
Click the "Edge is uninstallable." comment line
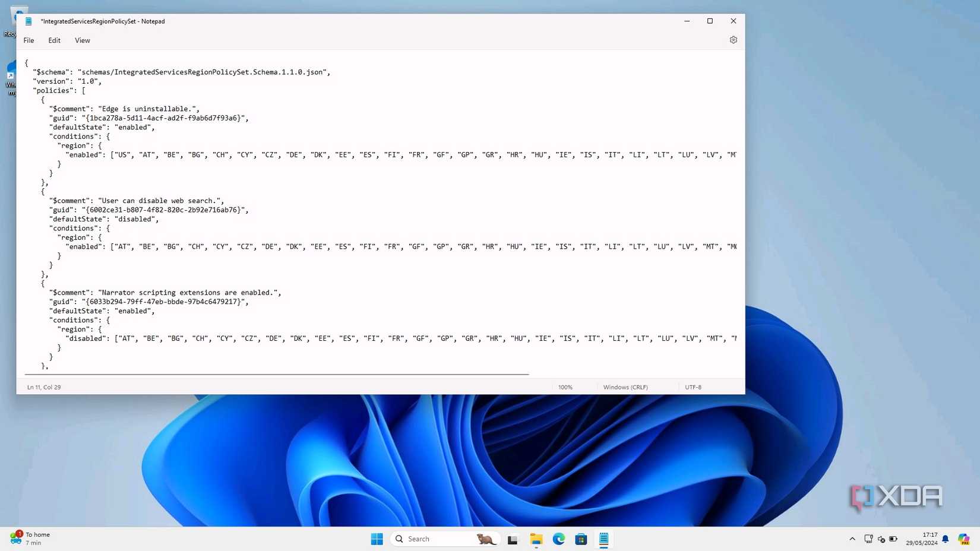point(124,109)
